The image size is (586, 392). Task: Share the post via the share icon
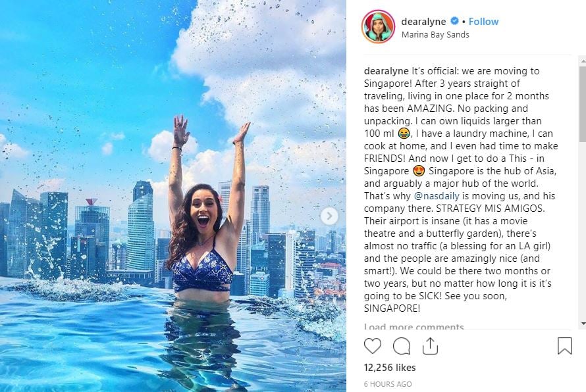(x=430, y=346)
